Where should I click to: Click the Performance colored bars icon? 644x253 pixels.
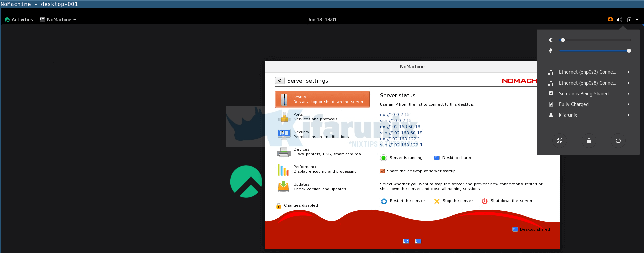click(283, 169)
